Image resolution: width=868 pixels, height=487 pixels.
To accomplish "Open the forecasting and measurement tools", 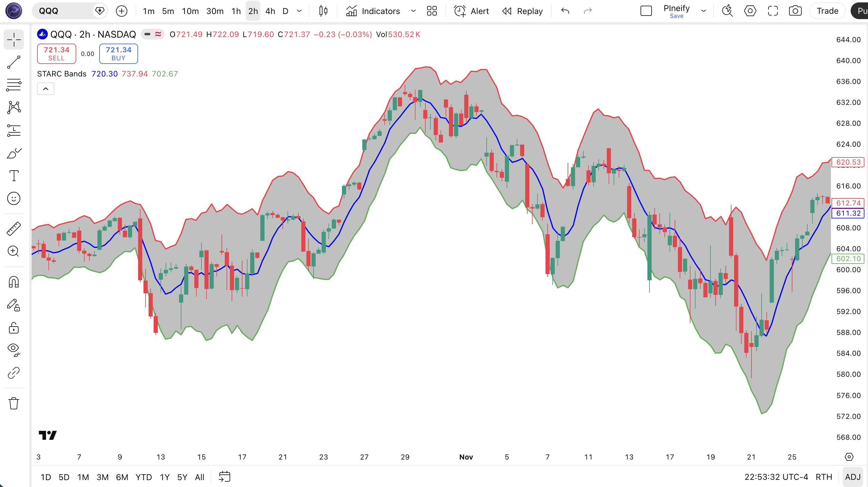I will click(x=14, y=130).
